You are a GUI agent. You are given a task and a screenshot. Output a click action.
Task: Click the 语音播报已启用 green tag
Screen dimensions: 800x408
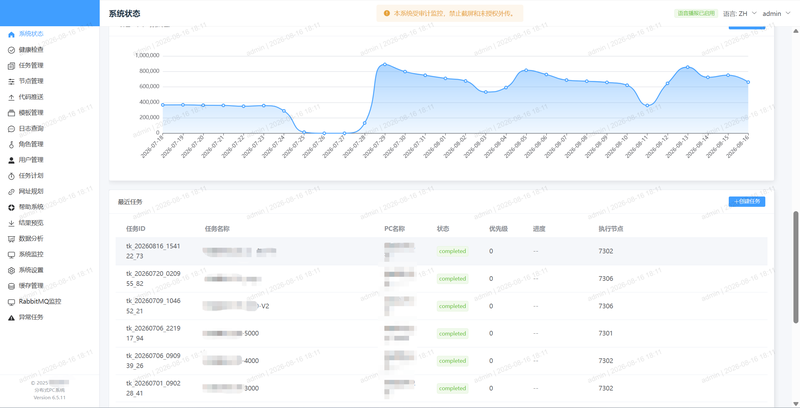coord(696,14)
